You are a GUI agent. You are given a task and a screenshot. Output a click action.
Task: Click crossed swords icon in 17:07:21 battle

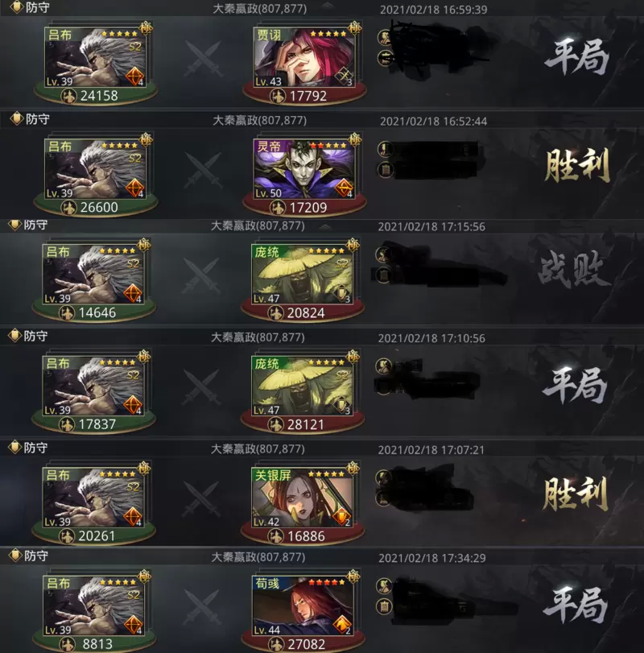coord(201,498)
